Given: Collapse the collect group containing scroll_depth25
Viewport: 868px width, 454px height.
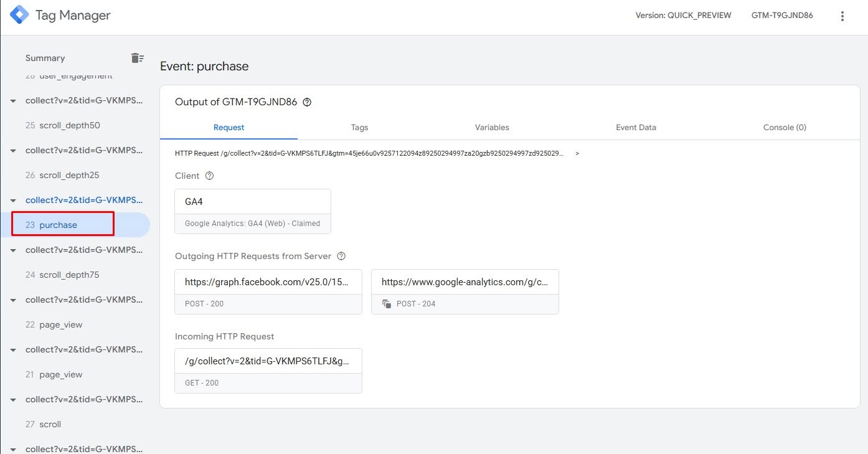Looking at the screenshot, I should [x=13, y=151].
